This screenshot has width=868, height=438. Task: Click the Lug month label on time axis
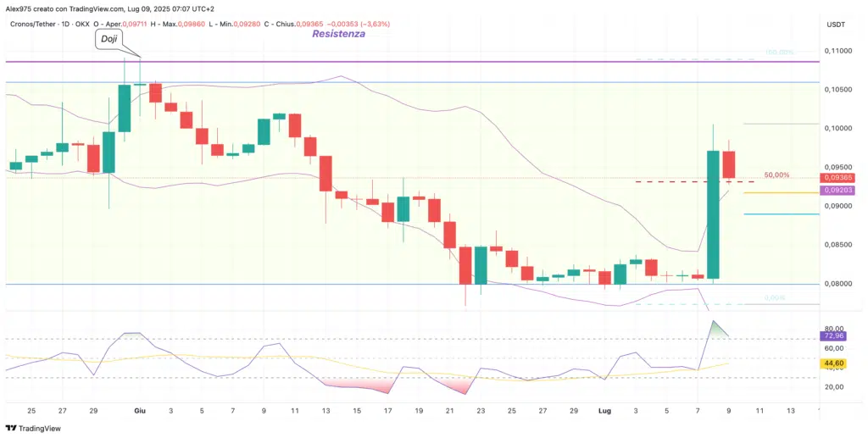605,410
